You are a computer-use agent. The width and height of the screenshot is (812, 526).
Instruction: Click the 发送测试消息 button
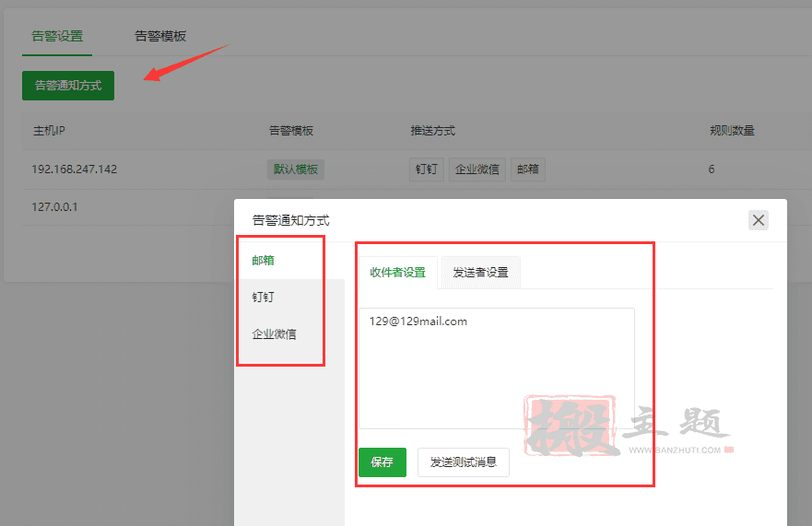tap(464, 462)
